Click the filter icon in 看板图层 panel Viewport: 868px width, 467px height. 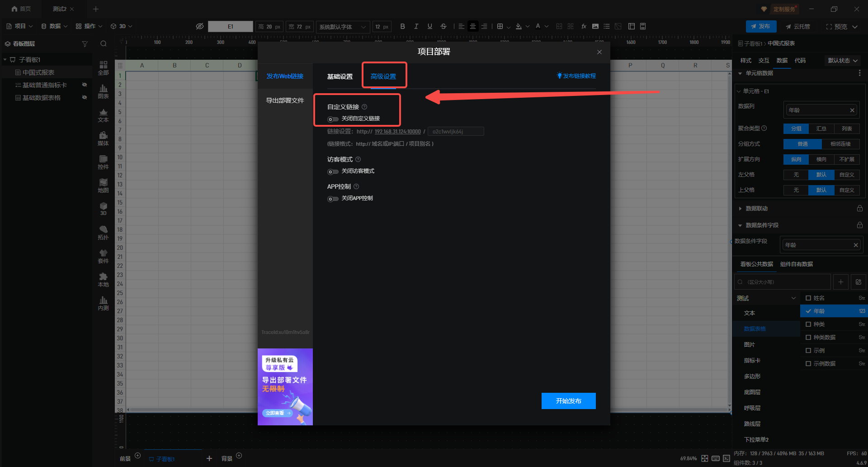pyautogui.click(x=85, y=44)
